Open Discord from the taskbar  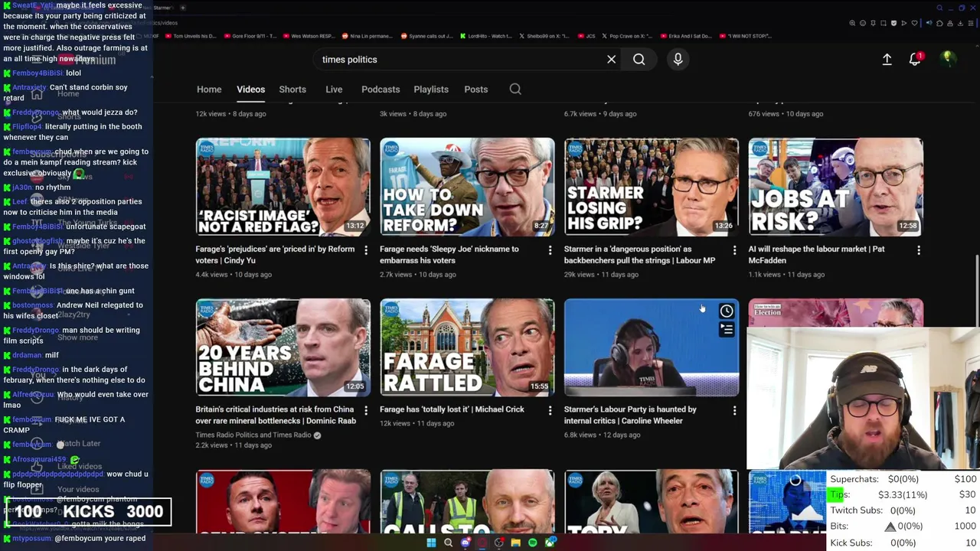(x=465, y=543)
